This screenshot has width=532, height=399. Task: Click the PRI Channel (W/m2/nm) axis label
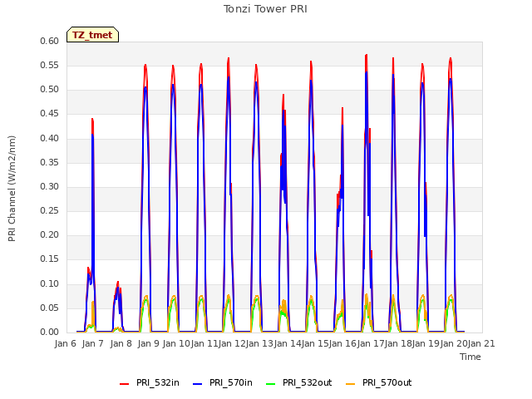point(12,189)
